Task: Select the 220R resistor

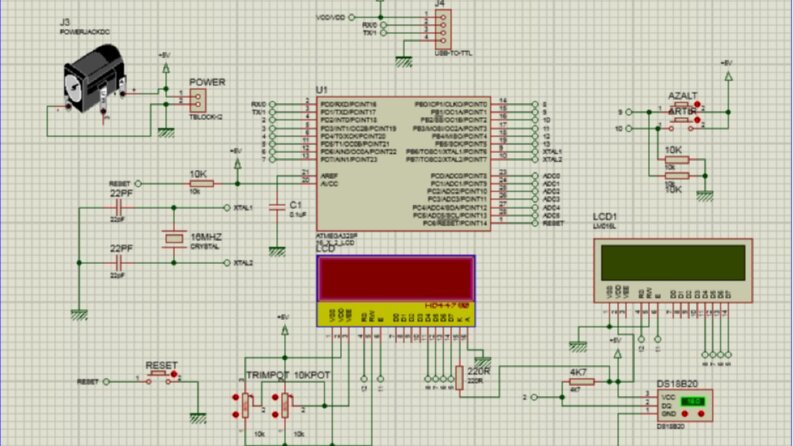Action: click(459, 378)
